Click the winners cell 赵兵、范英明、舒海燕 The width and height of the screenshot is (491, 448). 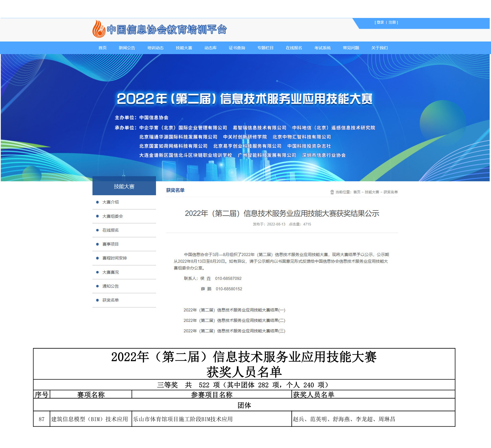click(373, 419)
